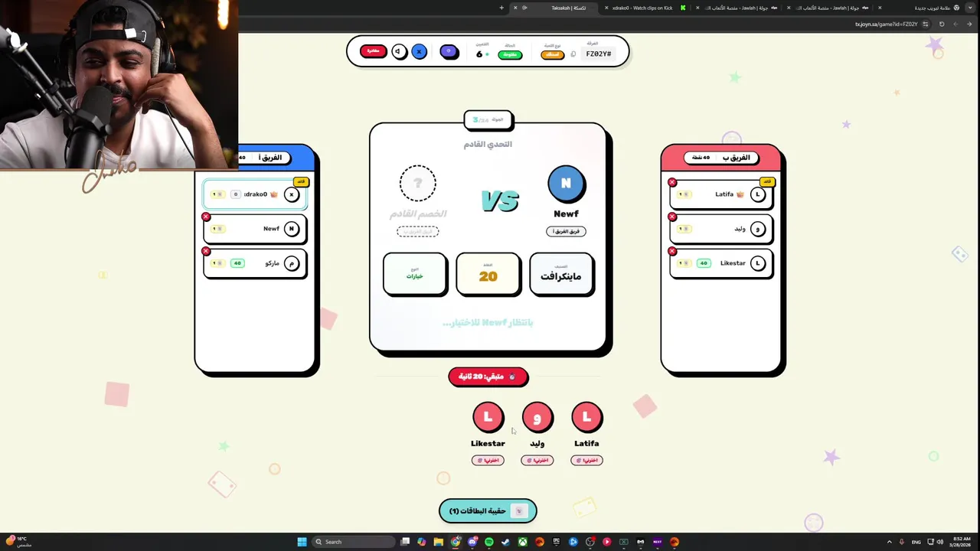This screenshot has width=980, height=551.
Task: Click the choose button under Latifa
Action: pos(586,460)
